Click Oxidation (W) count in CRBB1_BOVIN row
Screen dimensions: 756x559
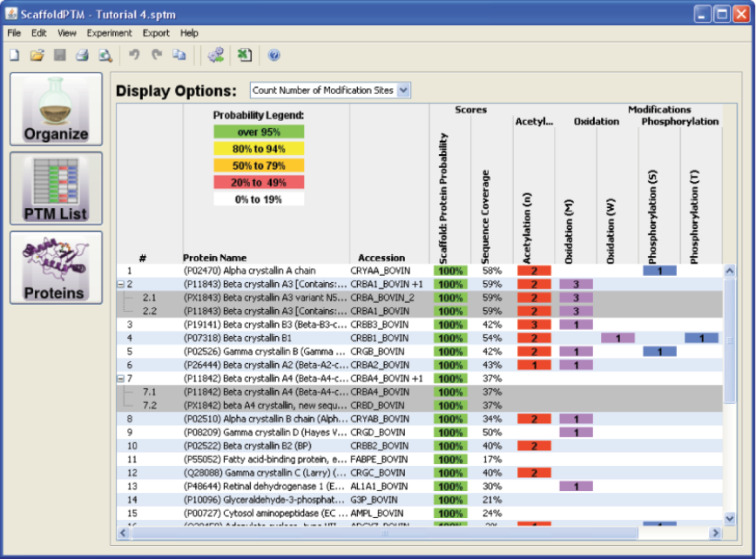coord(618,339)
